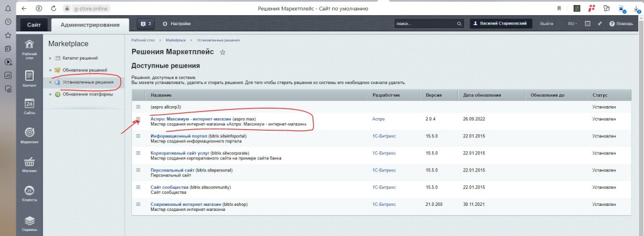
Task: Open the green browser extension icon
Action: pyautogui.click(x=577, y=8)
